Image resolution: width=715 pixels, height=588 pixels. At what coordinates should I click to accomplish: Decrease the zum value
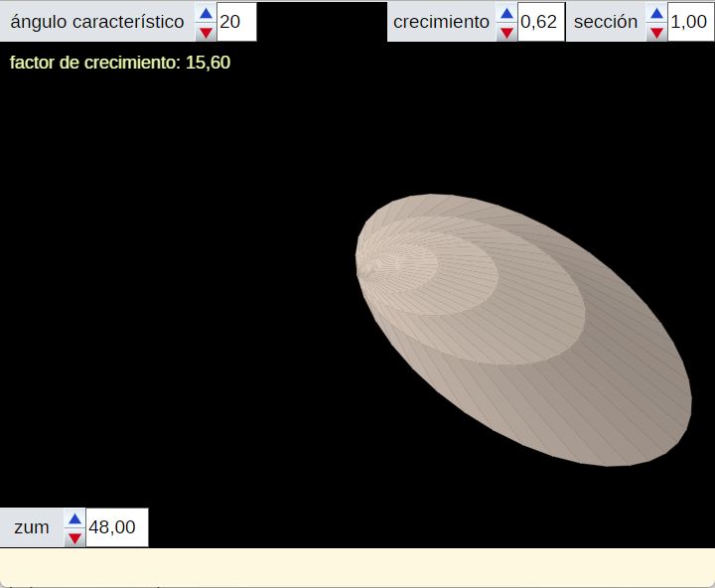(x=74, y=537)
